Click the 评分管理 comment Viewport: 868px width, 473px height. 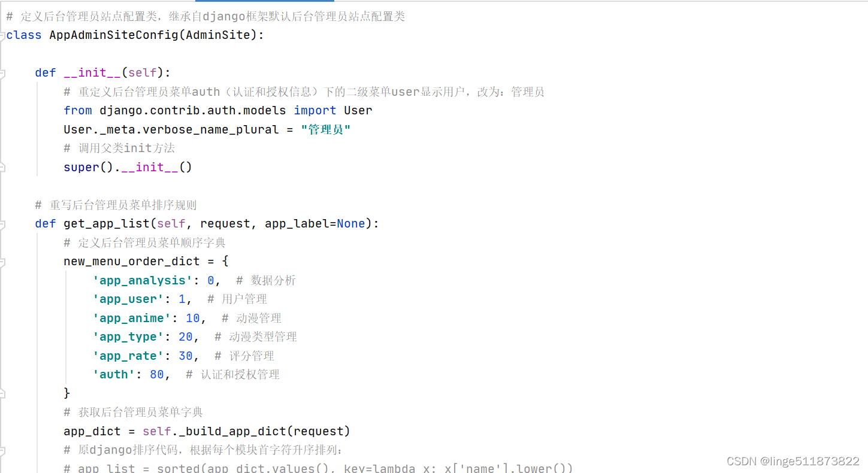coord(244,356)
